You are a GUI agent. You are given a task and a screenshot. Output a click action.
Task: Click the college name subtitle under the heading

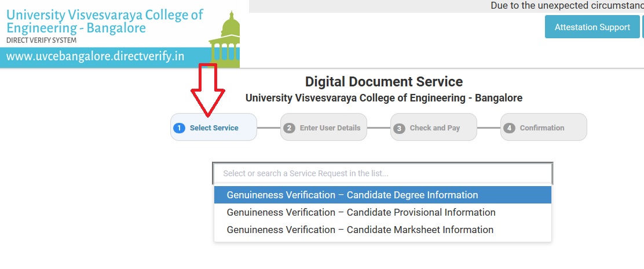point(384,98)
